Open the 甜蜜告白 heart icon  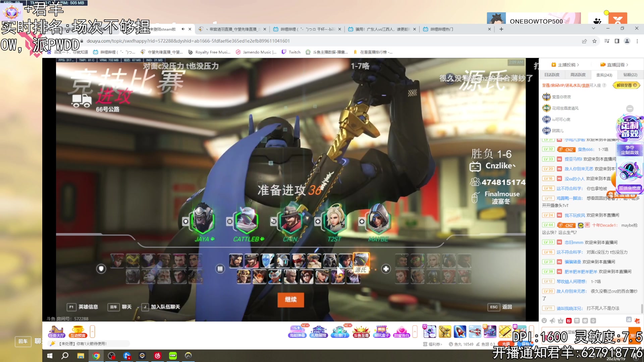tap(402, 331)
